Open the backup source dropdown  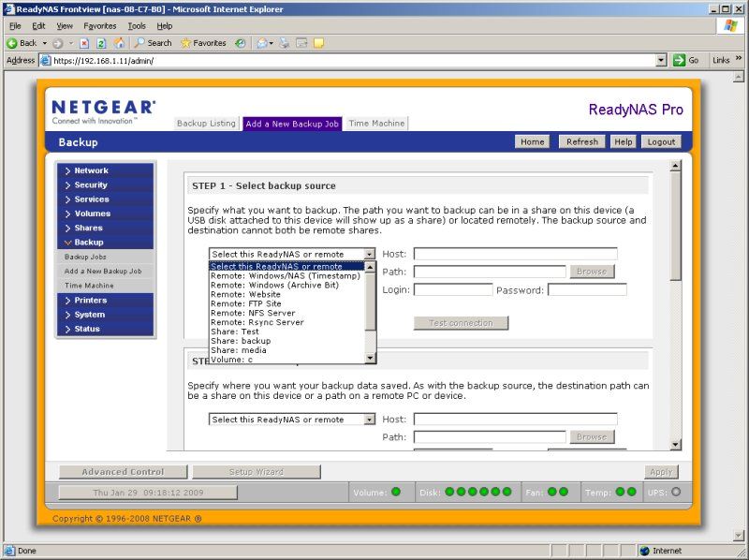[x=292, y=254]
